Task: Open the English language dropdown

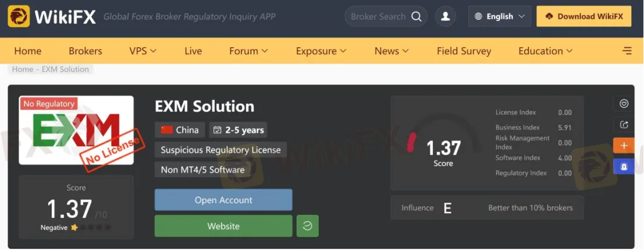Action: click(x=499, y=16)
